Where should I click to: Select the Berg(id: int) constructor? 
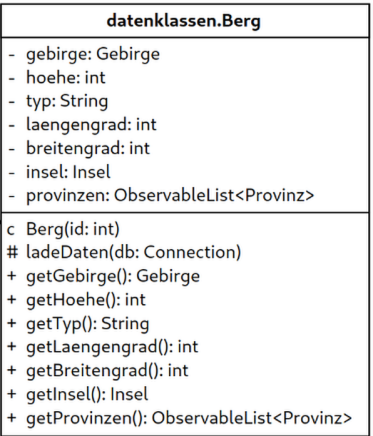[73, 229]
